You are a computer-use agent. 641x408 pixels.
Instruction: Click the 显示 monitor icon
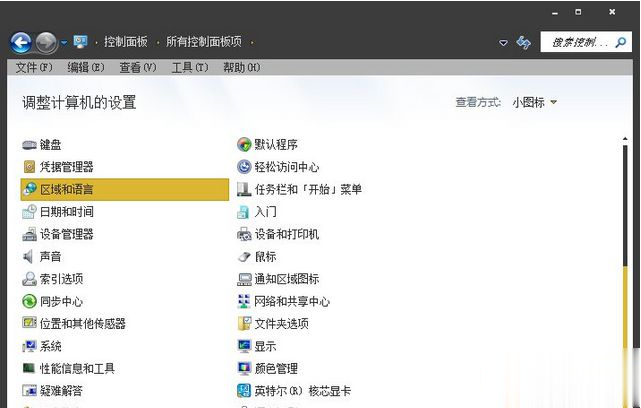pos(244,346)
